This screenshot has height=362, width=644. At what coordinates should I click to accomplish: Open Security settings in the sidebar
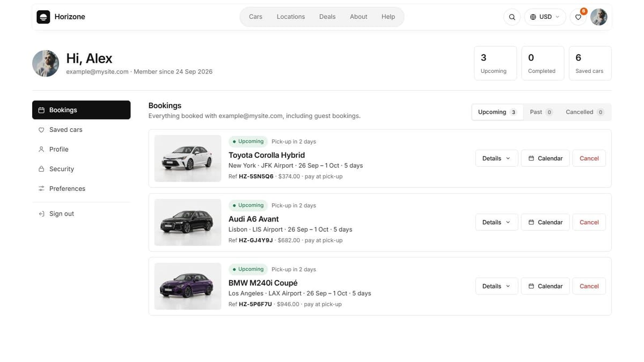pyautogui.click(x=81, y=169)
